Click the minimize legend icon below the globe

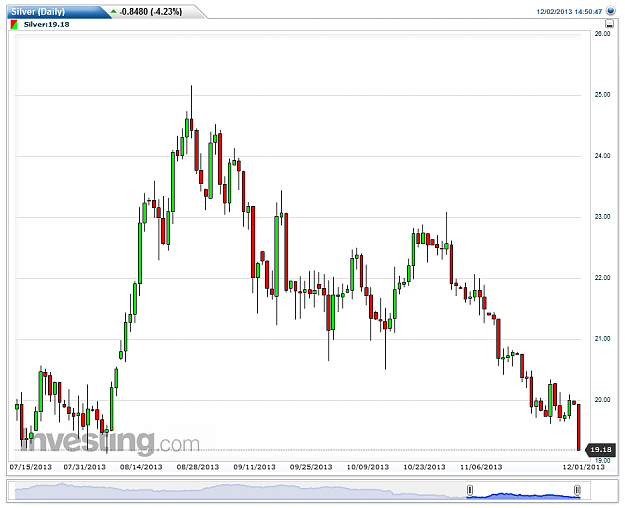tap(609, 24)
